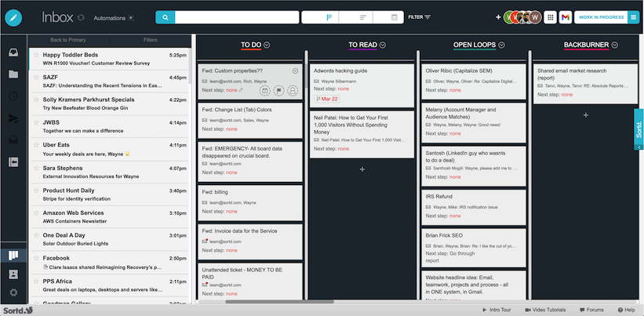Open the board hamburger menu icon
The height and width of the screenshot is (316, 644).
coord(633,17)
